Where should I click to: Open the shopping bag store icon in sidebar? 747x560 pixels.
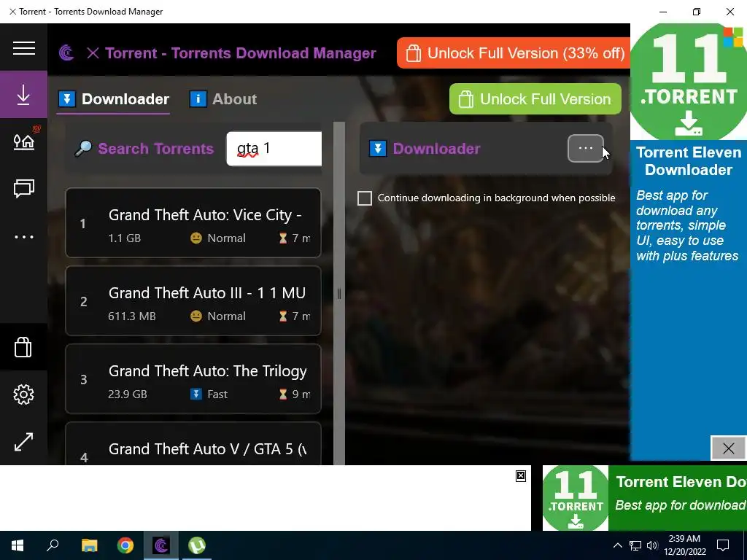tap(23, 347)
